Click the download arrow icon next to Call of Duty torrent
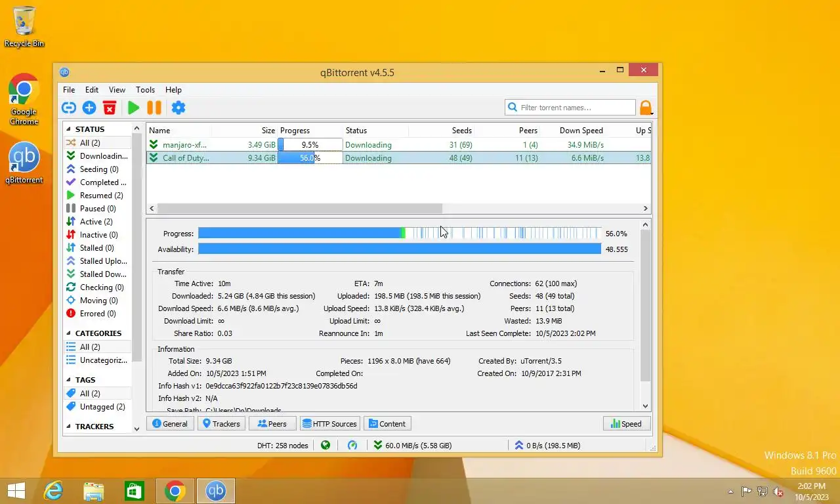Viewport: 840px width, 504px height. pos(154,157)
